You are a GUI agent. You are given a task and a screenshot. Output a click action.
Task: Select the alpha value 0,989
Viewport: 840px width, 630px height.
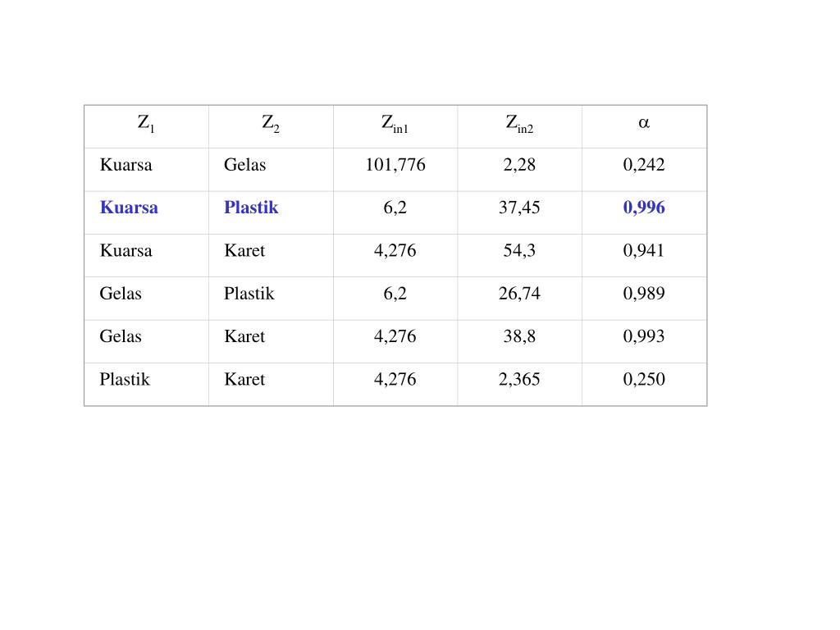[644, 293]
